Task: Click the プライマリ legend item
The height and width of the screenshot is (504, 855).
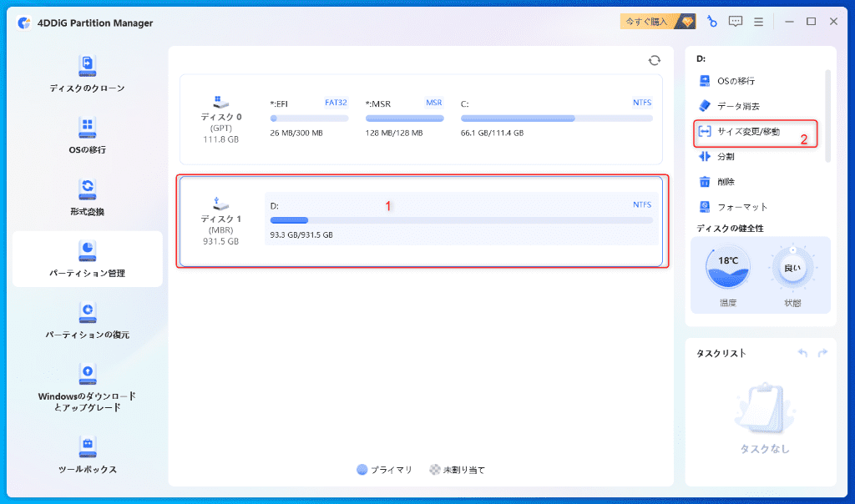Action: [384, 470]
